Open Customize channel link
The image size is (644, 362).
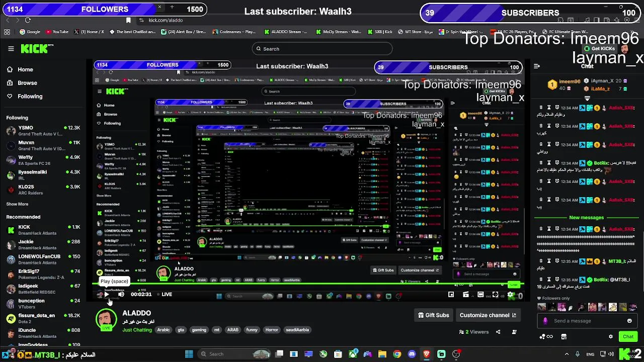tap(488, 315)
